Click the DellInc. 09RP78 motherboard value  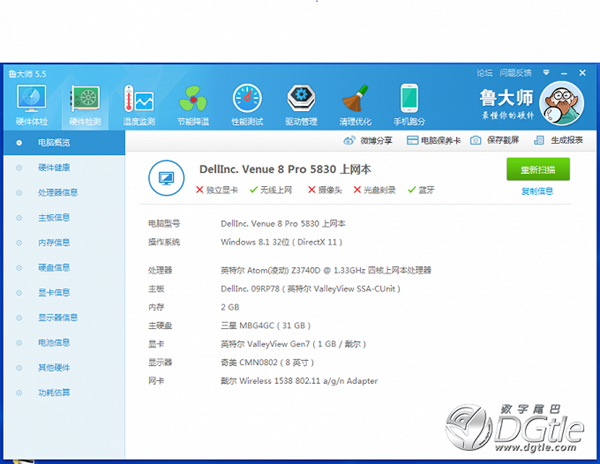(310, 289)
